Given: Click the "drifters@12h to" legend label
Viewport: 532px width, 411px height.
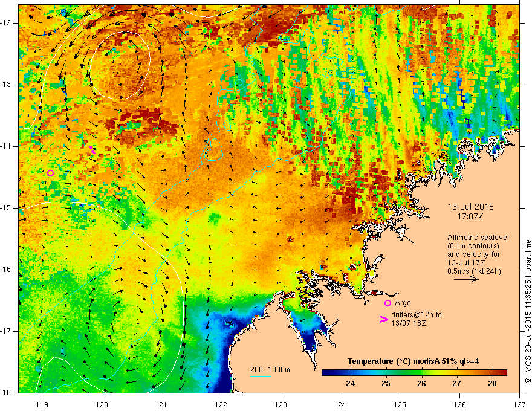Looking at the screenshot, I should click(x=417, y=315).
